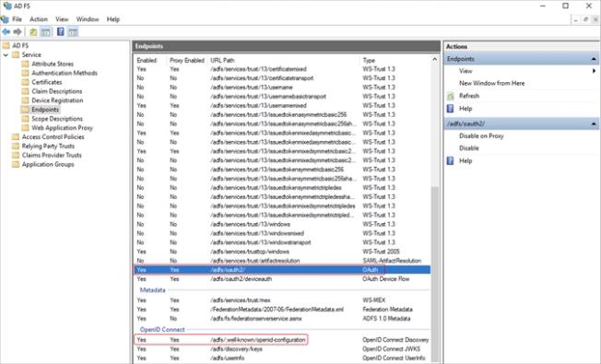601x364 pixels.
Task: Sort by Enabled column header
Action: tap(147, 60)
